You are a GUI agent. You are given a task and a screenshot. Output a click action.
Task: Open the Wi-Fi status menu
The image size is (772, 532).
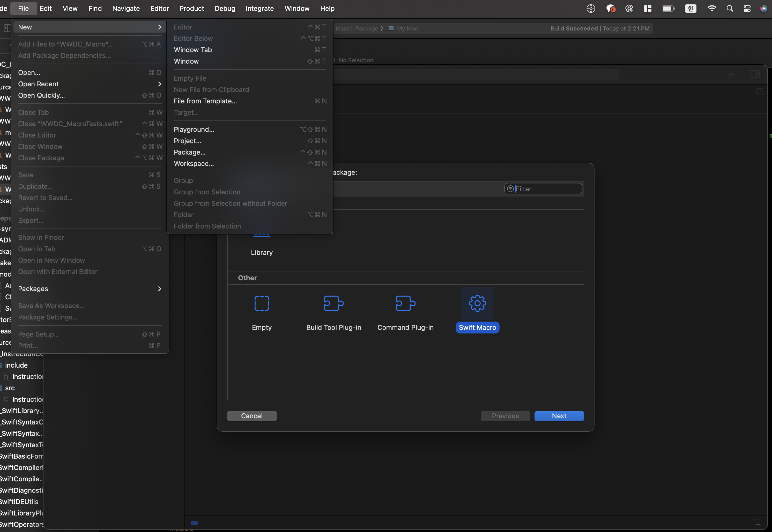712,9
